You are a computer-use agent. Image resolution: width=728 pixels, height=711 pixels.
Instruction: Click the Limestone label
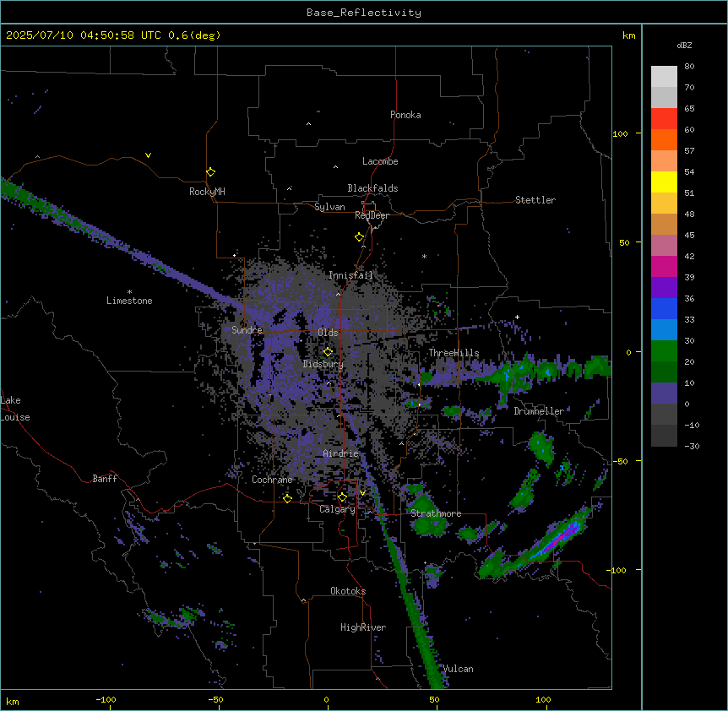pyautogui.click(x=129, y=301)
